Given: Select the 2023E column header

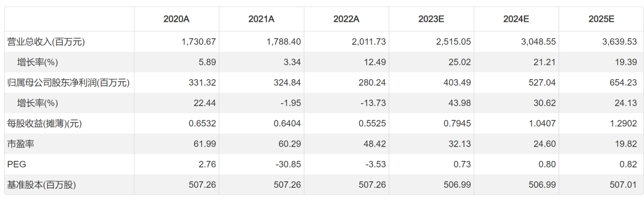Looking at the screenshot, I should click(431, 19).
